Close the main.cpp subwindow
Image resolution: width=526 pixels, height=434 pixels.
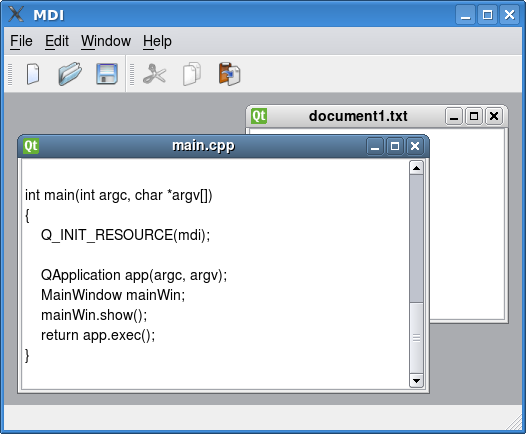tap(415, 146)
